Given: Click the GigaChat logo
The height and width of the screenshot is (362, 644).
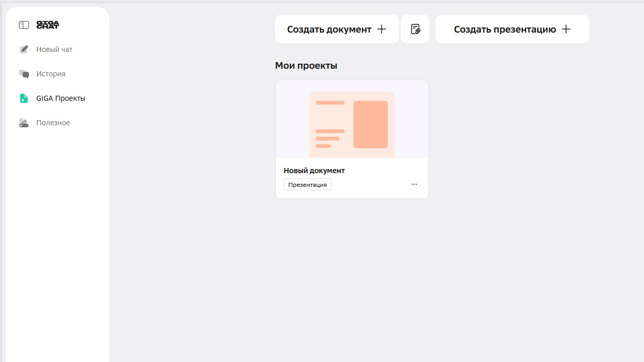Looking at the screenshot, I should (x=48, y=25).
